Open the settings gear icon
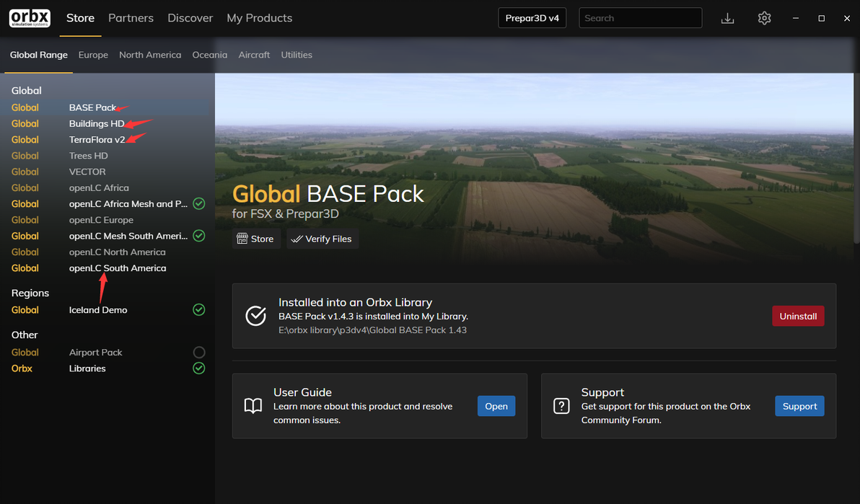 tap(764, 18)
